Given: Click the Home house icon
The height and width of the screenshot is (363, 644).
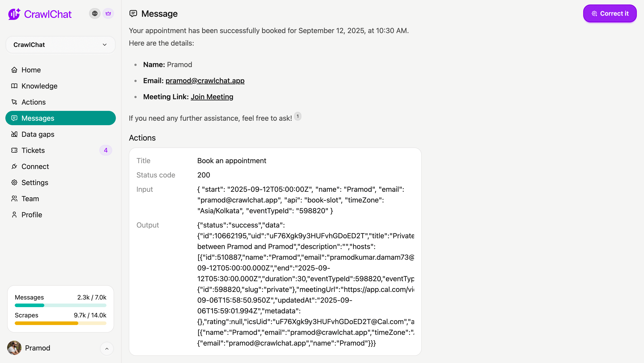Looking at the screenshot, I should (x=14, y=70).
